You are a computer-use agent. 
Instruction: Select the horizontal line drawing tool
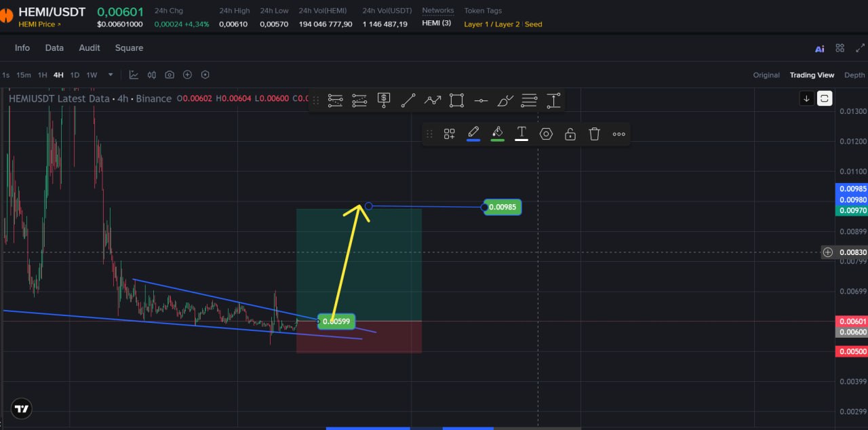click(481, 100)
